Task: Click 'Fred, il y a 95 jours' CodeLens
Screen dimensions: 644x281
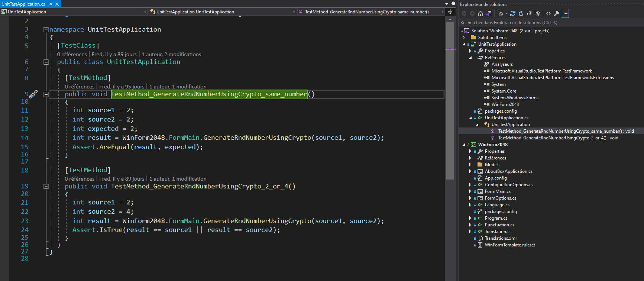Action: click(x=122, y=87)
